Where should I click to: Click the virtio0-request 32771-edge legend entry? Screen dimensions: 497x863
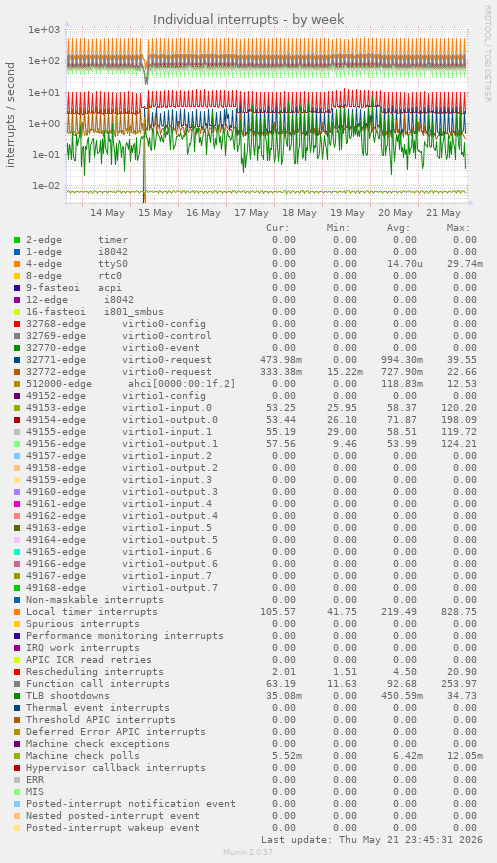tap(118, 360)
